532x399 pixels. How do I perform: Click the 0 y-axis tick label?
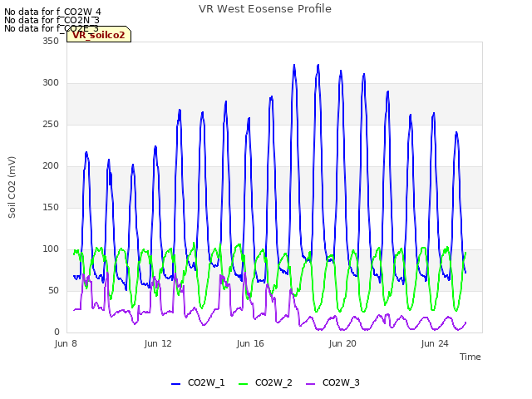57,332
